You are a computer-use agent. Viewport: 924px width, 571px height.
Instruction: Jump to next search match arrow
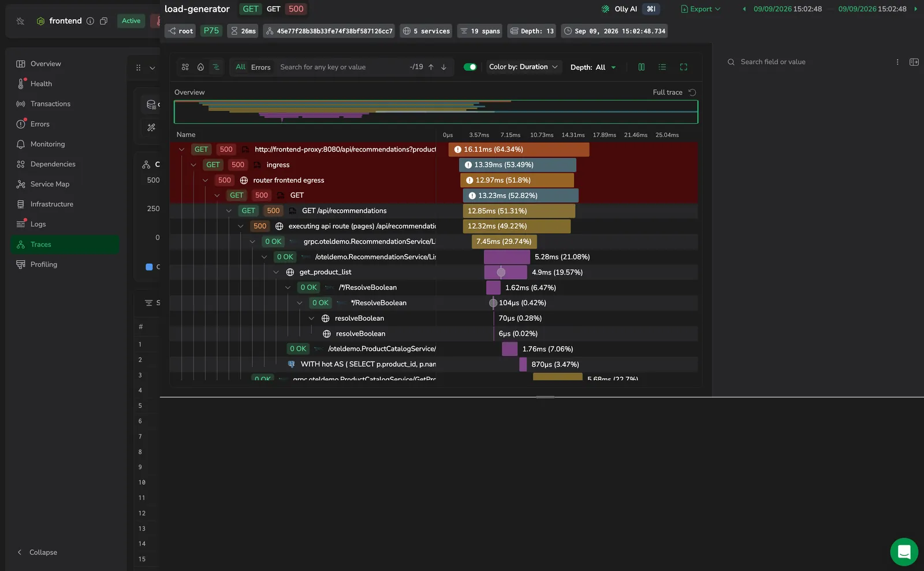point(444,67)
